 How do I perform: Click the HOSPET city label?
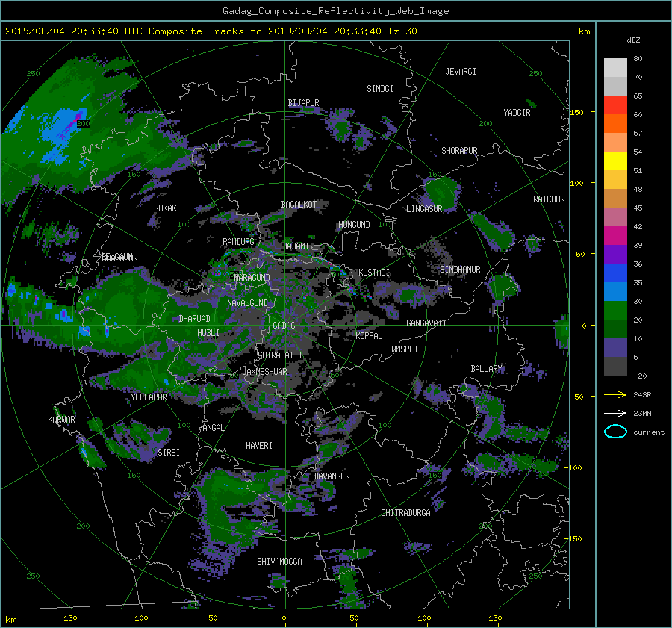[405, 349]
